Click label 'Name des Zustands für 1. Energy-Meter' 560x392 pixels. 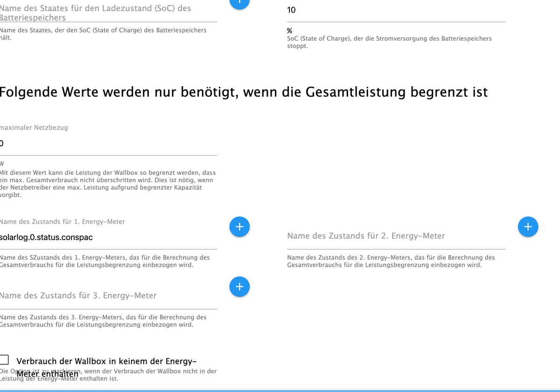[63, 222]
